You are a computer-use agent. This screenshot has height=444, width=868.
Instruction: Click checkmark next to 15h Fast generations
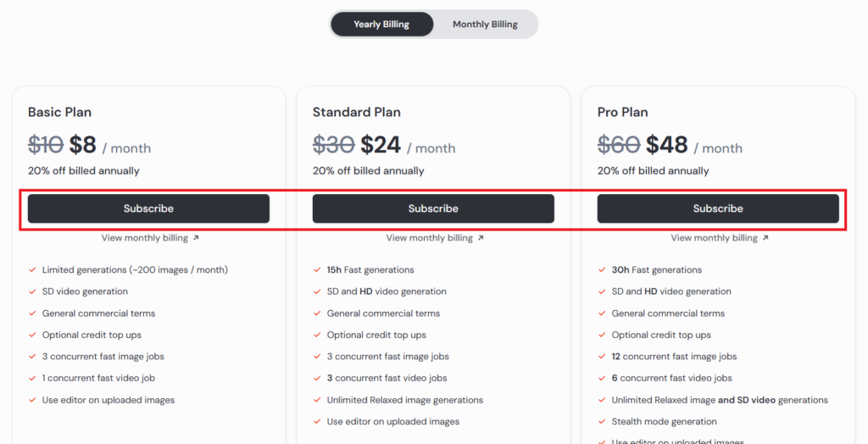[x=317, y=270]
